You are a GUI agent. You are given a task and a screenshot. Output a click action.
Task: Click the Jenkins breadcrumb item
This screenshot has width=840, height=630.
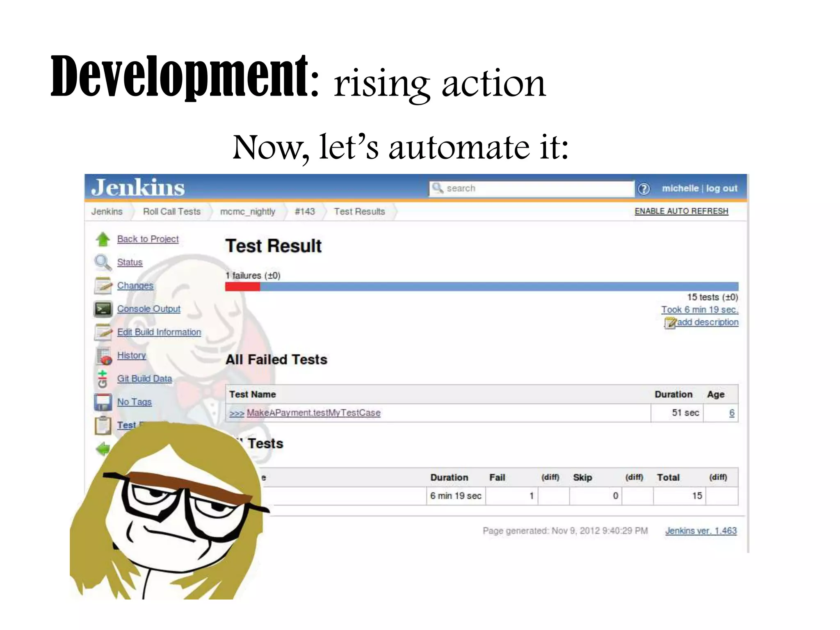pyautogui.click(x=107, y=212)
